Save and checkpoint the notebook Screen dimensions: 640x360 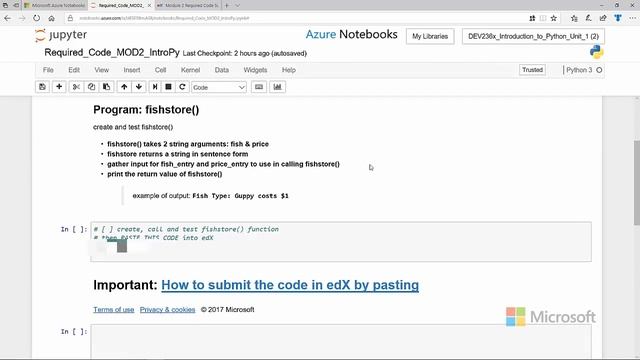(42, 87)
